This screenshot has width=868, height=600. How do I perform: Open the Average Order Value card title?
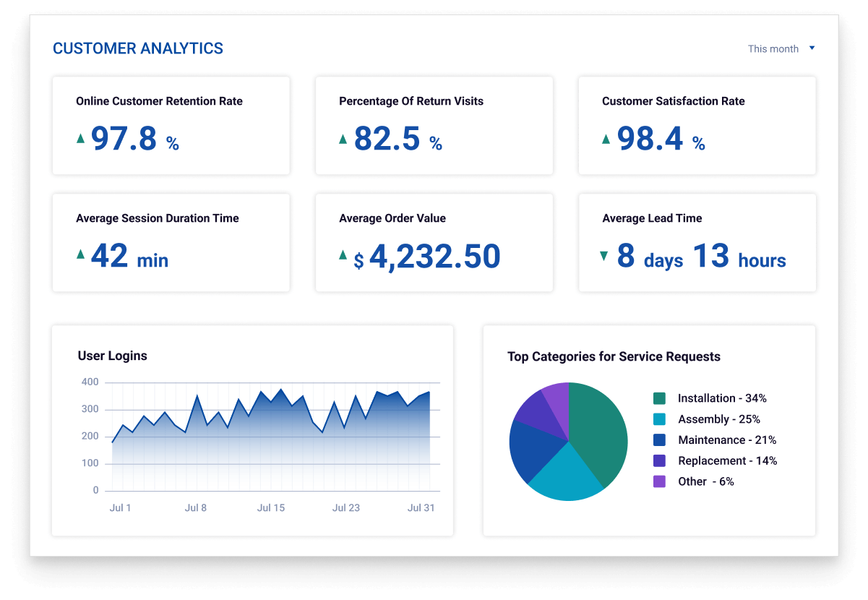(x=392, y=218)
